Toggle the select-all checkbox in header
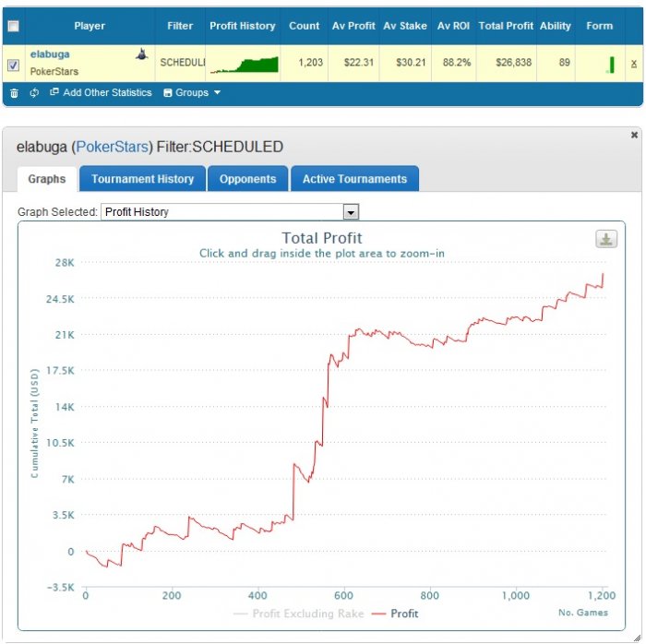The height and width of the screenshot is (644, 646). coord(13,27)
